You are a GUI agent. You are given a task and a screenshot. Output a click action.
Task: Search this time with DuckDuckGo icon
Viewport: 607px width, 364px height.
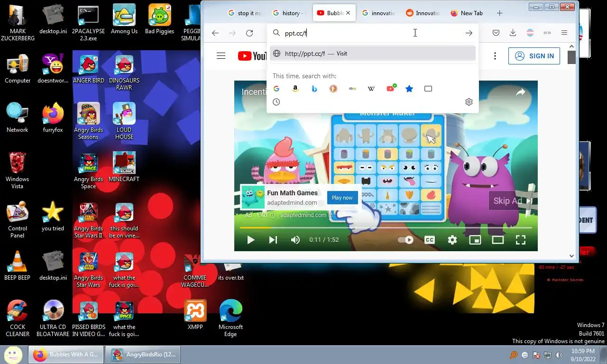coord(333,89)
